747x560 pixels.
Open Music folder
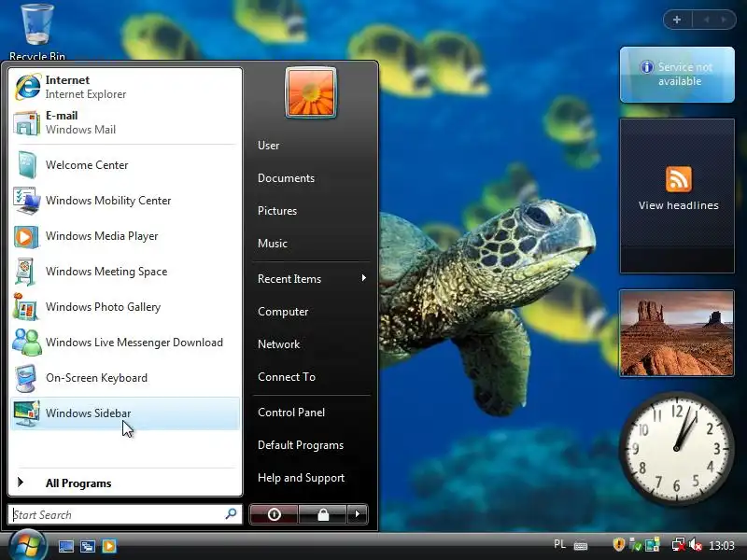click(311, 244)
